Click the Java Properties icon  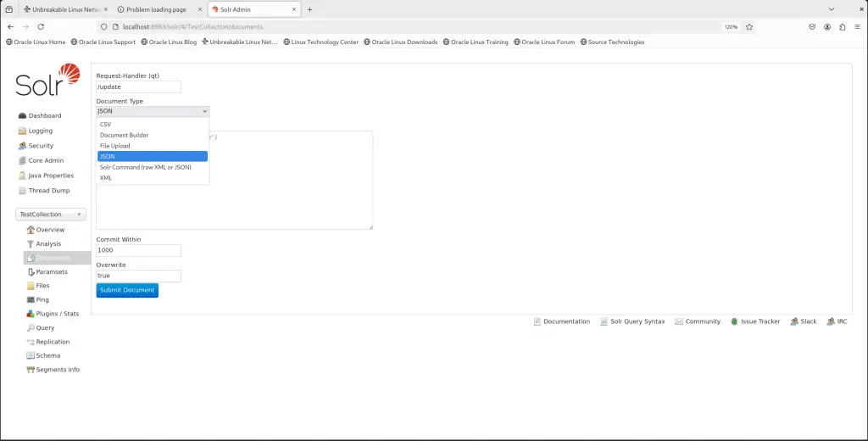(22, 176)
